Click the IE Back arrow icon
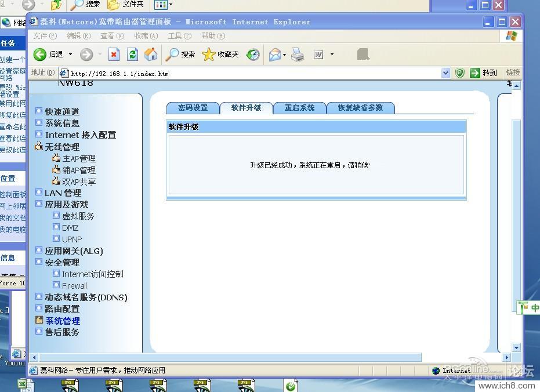 click(x=40, y=55)
